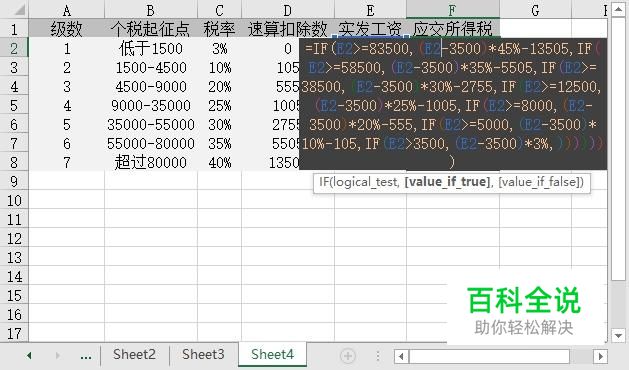629x370 pixels.
Task: Go to previous sheet tab arrow
Action: point(29,356)
